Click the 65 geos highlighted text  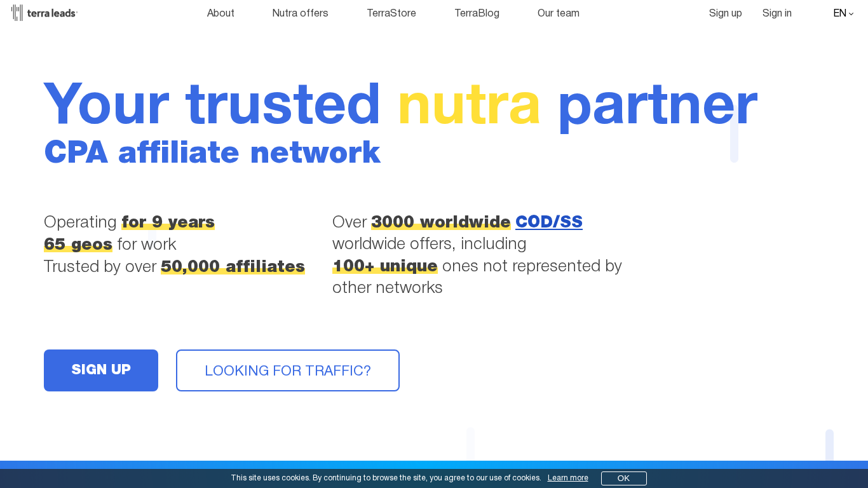78,244
